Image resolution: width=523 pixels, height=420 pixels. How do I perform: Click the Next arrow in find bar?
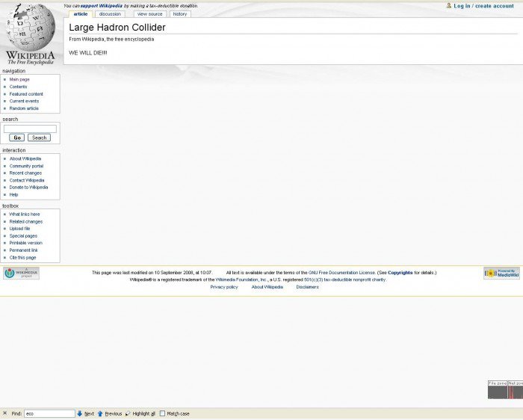[80, 413]
